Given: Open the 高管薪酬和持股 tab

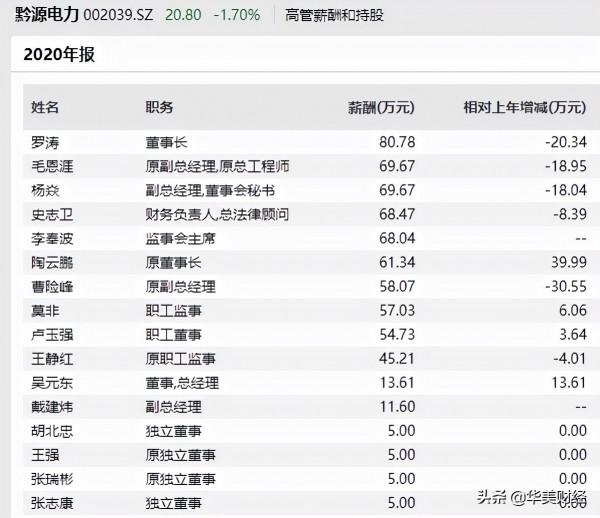Looking at the screenshot, I should coord(334,15).
